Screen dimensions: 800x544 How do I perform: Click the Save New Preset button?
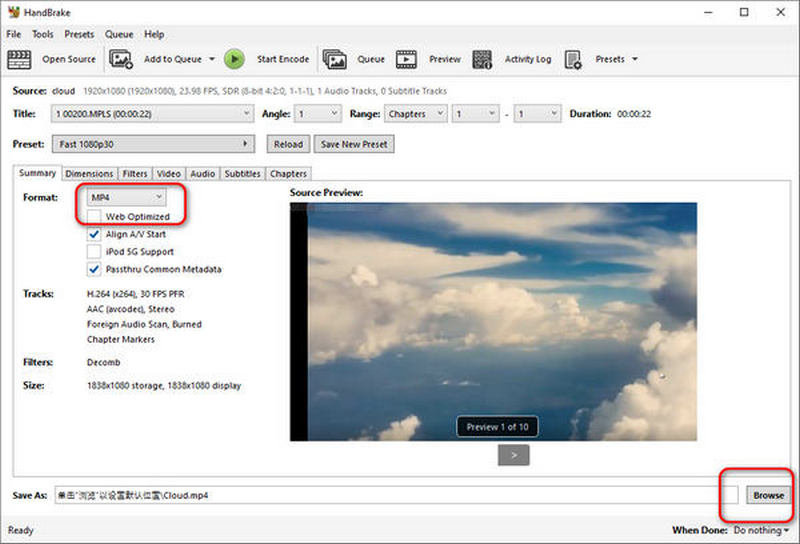pyautogui.click(x=354, y=144)
